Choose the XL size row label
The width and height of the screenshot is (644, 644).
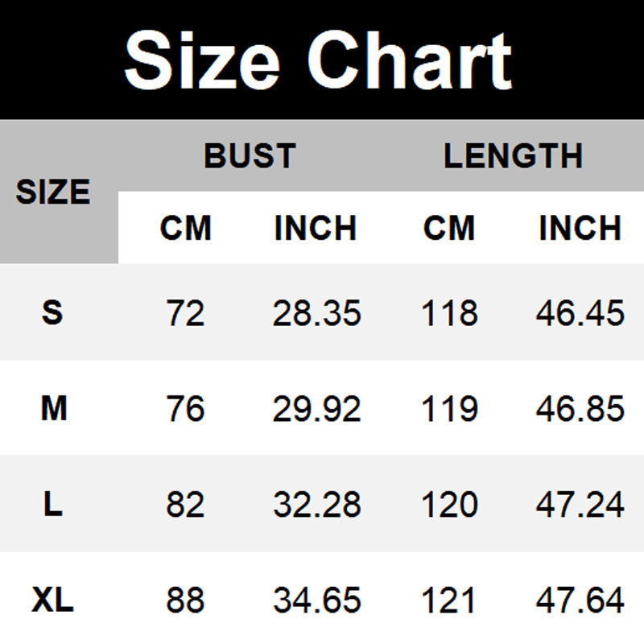(x=53, y=600)
